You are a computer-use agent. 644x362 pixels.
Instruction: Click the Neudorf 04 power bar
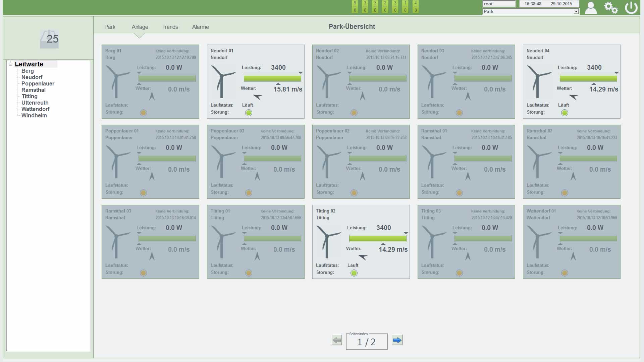(588, 78)
